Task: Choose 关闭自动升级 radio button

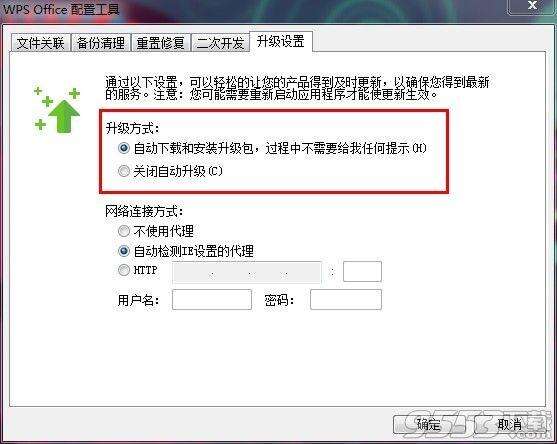Action: tap(123, 171)
